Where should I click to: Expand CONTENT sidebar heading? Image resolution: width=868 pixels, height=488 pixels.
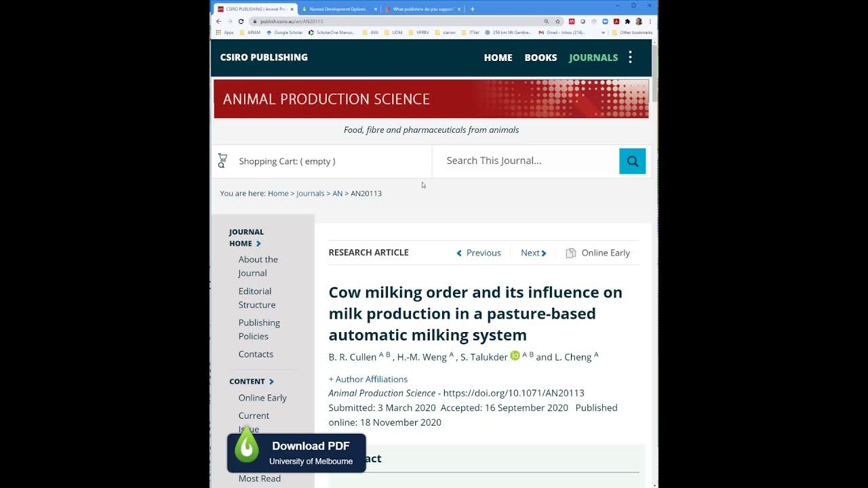252,381
